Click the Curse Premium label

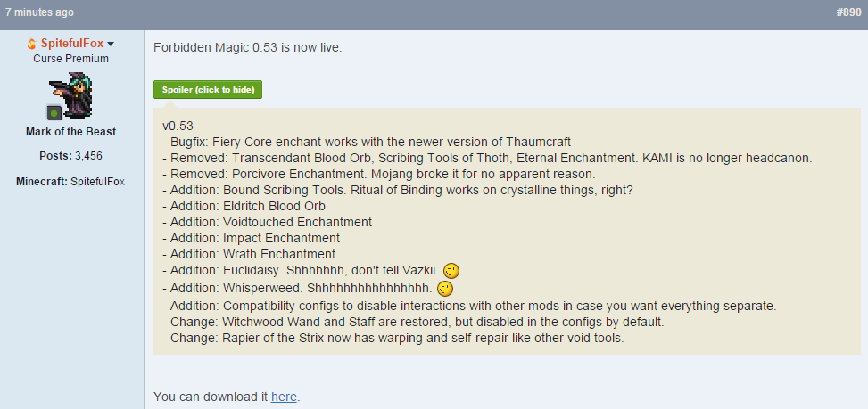pyautogui.click(x=70, y=59)
